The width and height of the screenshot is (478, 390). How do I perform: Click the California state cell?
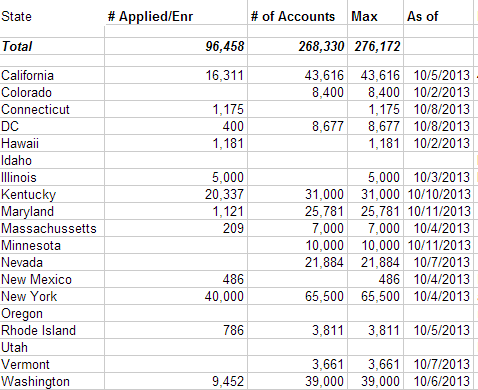52,75
